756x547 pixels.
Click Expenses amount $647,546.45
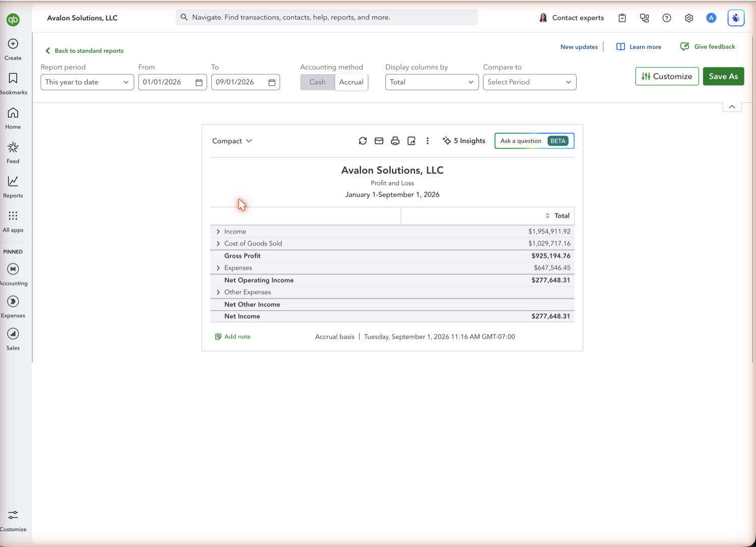point(552,268)
